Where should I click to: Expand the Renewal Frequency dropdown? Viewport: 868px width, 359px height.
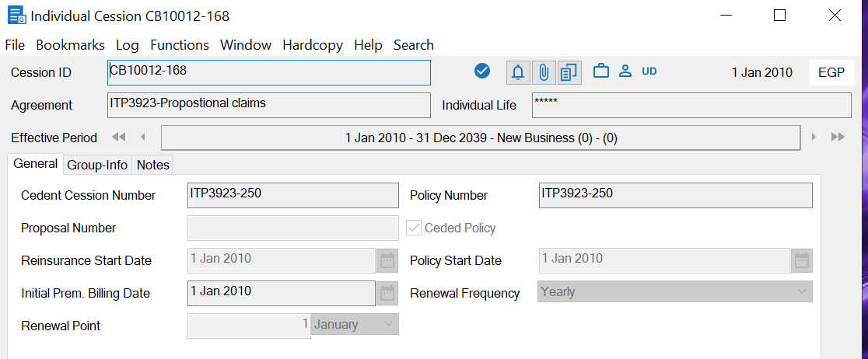(x=802, y=292)
